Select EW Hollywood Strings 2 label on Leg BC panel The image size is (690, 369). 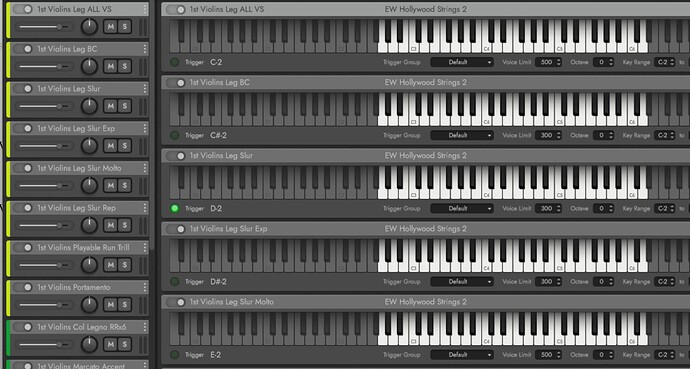coord(426,82)
